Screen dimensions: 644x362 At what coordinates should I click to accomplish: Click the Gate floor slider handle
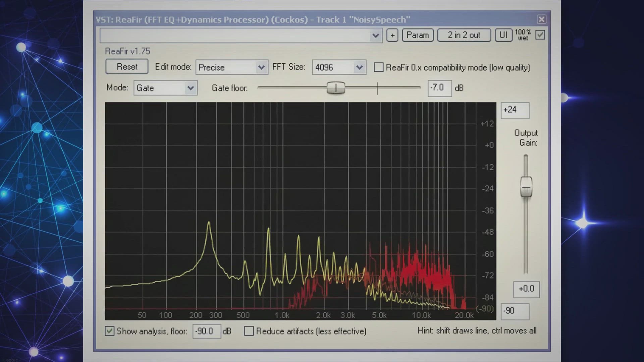(336, 88)
